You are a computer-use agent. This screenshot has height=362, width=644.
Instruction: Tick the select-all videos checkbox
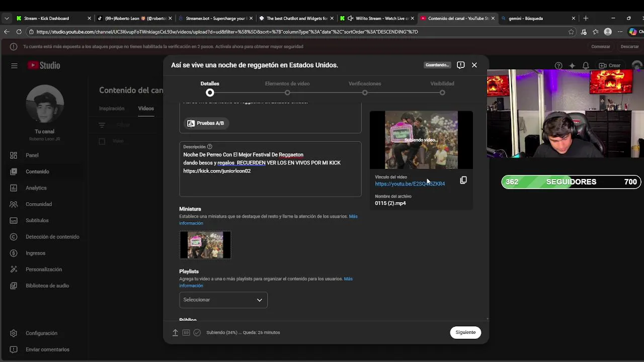click(102, 141)
